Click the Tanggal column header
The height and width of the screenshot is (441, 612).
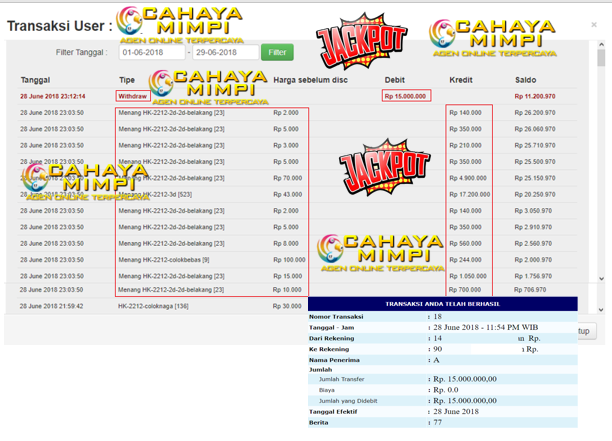pos(35,80)
